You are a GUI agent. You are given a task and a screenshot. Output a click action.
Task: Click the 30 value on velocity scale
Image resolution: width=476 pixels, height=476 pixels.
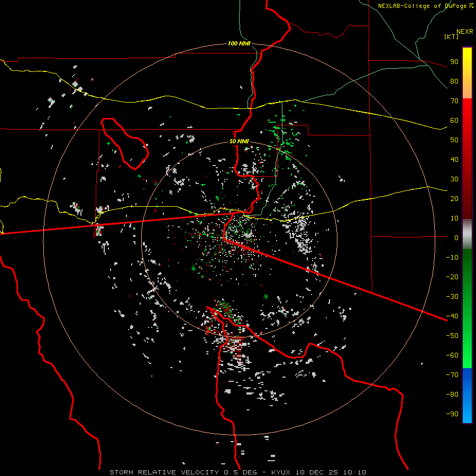(x=454, y=179)
